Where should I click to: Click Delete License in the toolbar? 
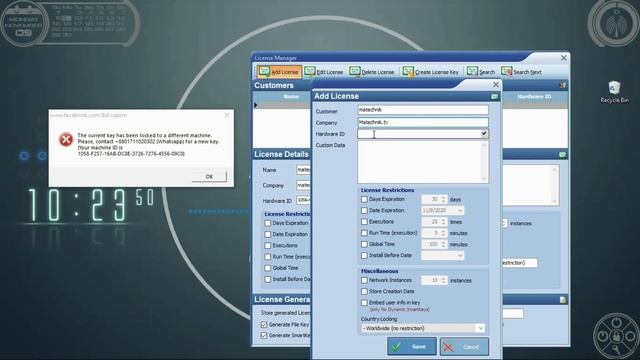pyautogui.click(x=372, y=72)
